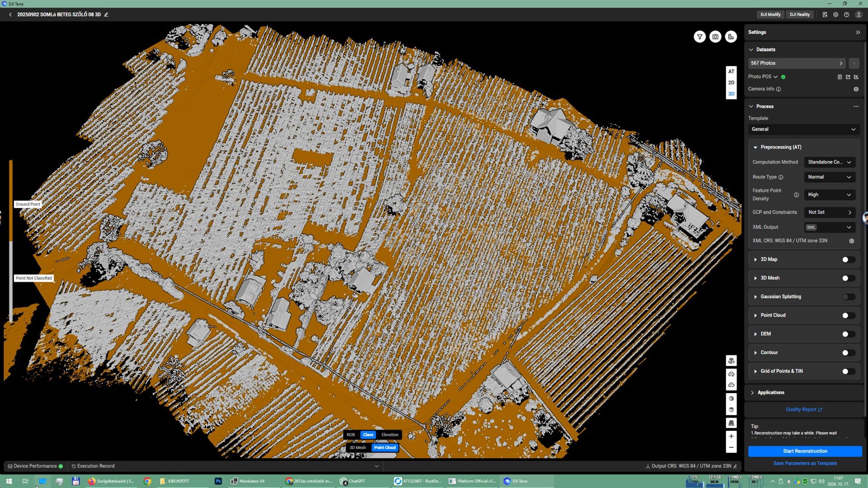View the Photo POS data sheet icon
This screenshot has width=868, height=488.
click(x=840, y=77)
